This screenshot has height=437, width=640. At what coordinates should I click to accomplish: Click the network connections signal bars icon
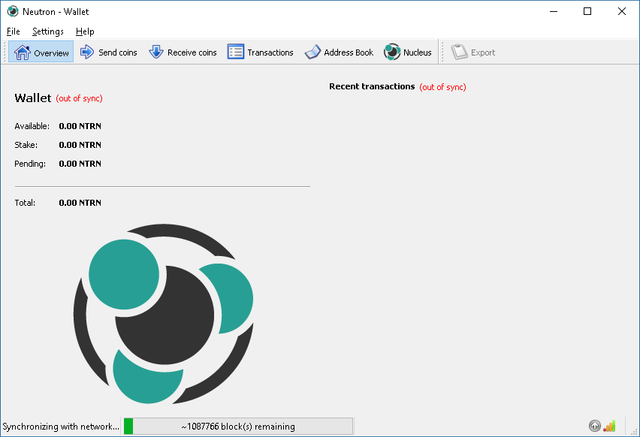[x=609, y=426]
